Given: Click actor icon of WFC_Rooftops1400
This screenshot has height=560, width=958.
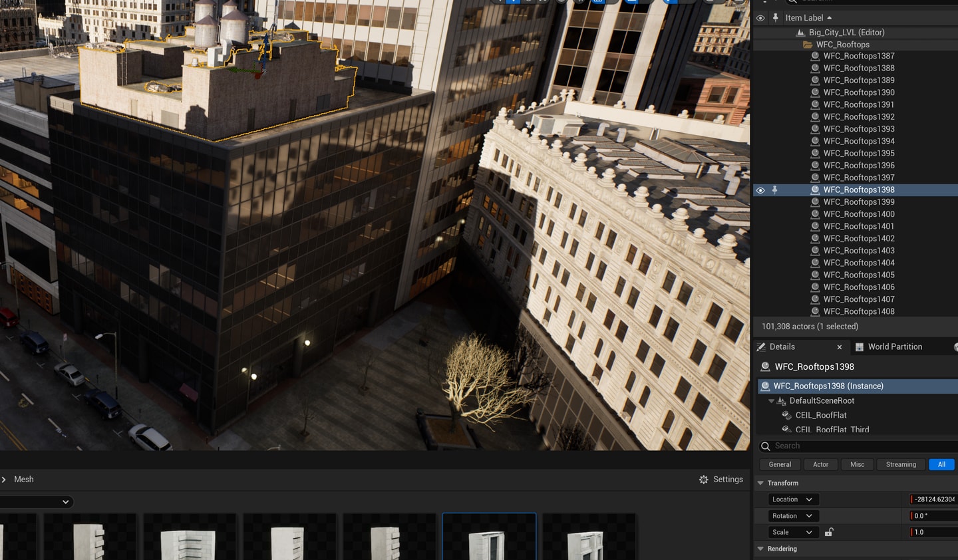Looking at the screenshot, I should tap(815, 214).
